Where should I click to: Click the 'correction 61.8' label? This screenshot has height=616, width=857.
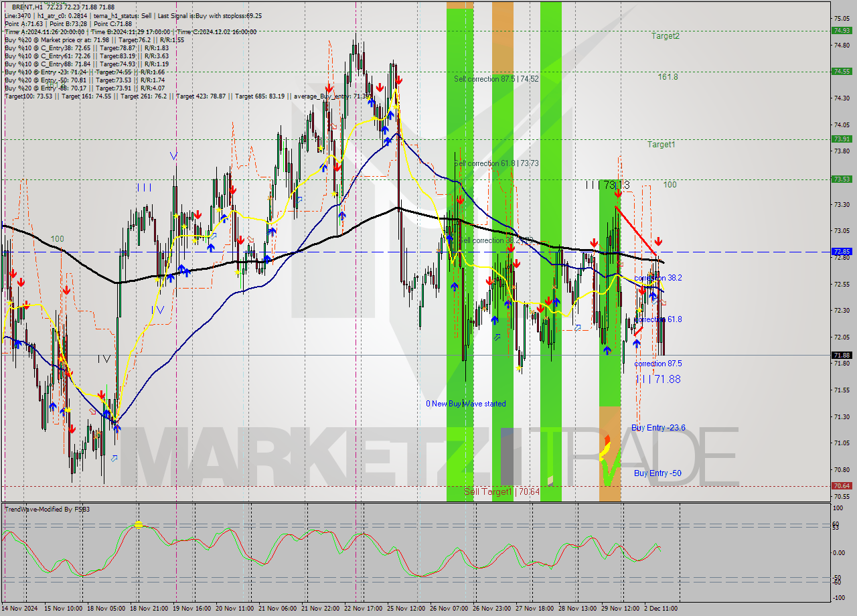658,320
